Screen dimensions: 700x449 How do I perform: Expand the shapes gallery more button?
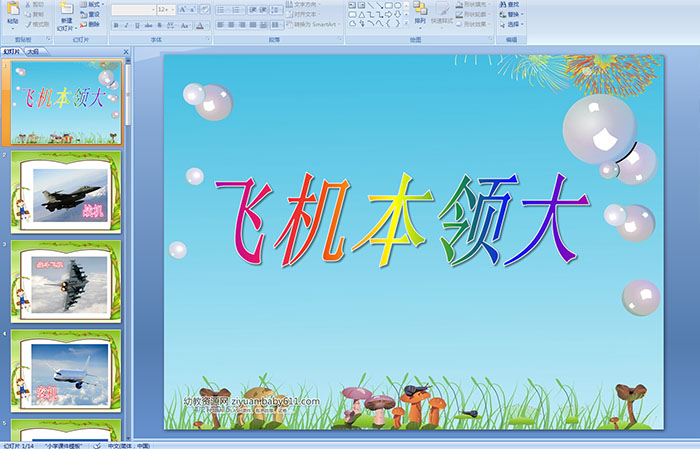[x=406, y=23]
